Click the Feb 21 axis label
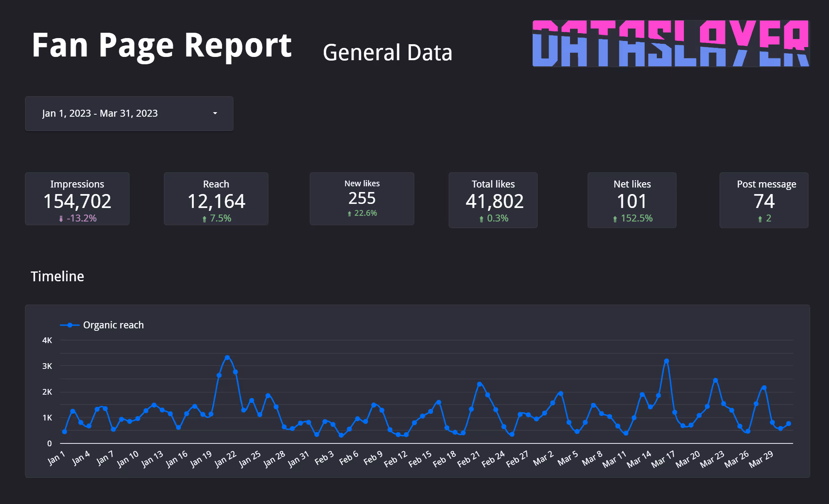 click(468, 459)
